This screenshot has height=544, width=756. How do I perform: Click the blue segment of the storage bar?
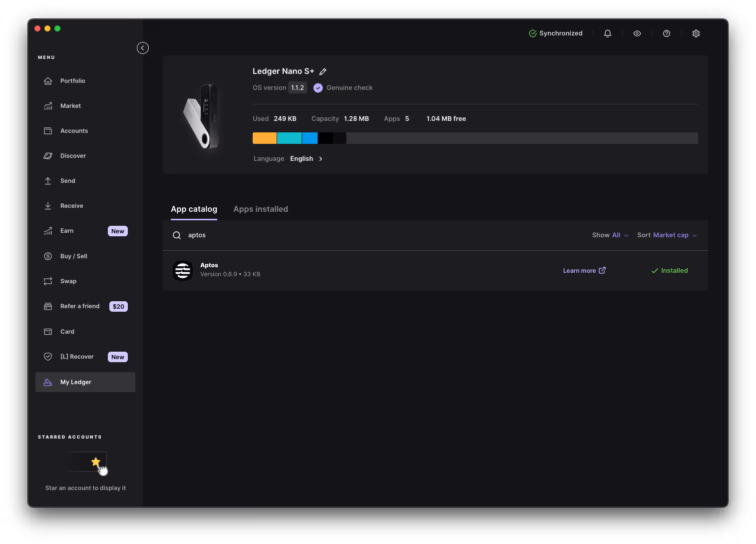310,138
